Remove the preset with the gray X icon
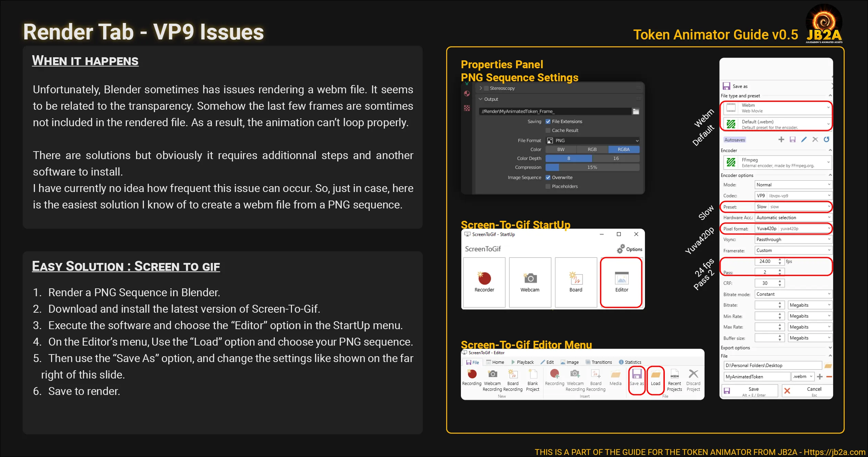 point(815,140)
